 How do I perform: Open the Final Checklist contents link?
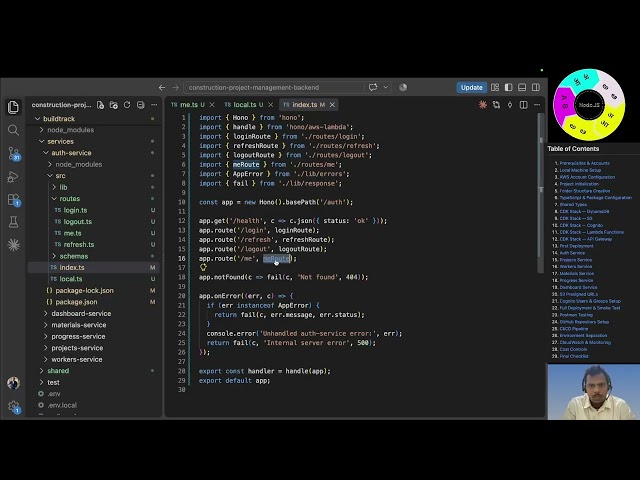(x=574, y=356)
